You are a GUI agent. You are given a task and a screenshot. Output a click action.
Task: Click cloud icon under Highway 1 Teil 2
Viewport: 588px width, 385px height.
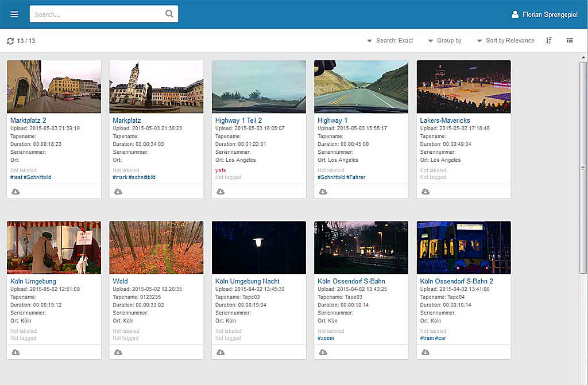(x=220, y=192)
